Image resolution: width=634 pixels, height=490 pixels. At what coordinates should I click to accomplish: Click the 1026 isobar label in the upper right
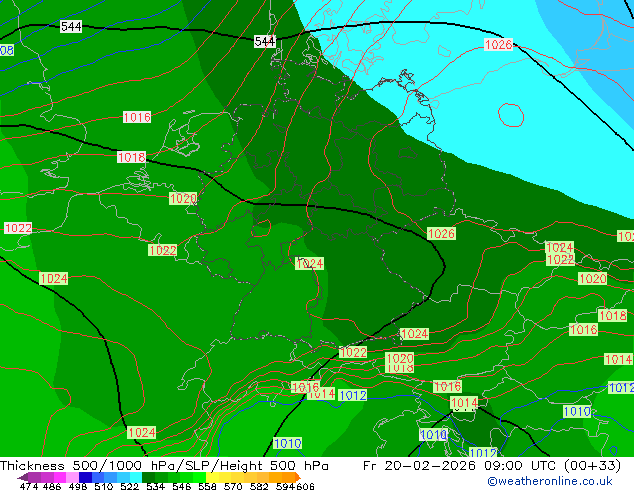point(498,44)
